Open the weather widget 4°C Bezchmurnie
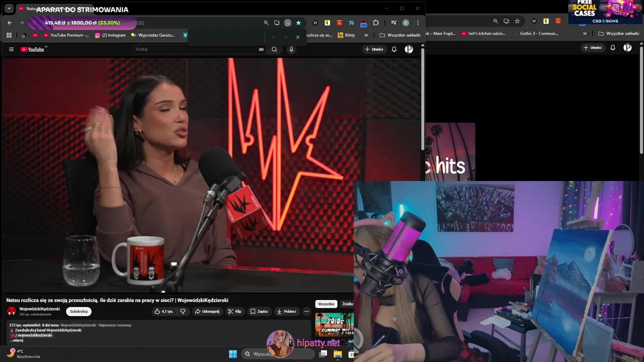The height and width of the screenshot is (362, 644). (24, 354)
